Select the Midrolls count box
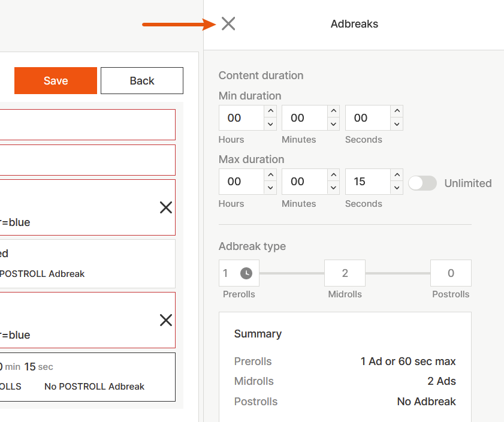 tap(345, 273)
